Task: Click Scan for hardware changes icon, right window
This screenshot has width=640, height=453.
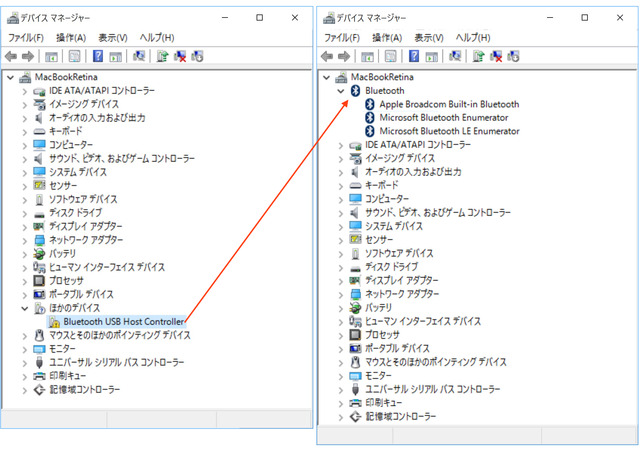Action: click(455, 56)
